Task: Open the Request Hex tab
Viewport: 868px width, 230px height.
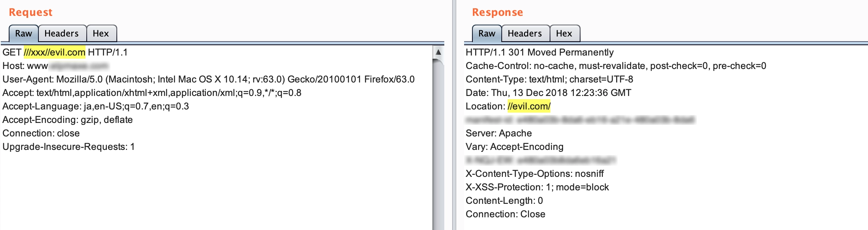Action: tap(101, 34)
